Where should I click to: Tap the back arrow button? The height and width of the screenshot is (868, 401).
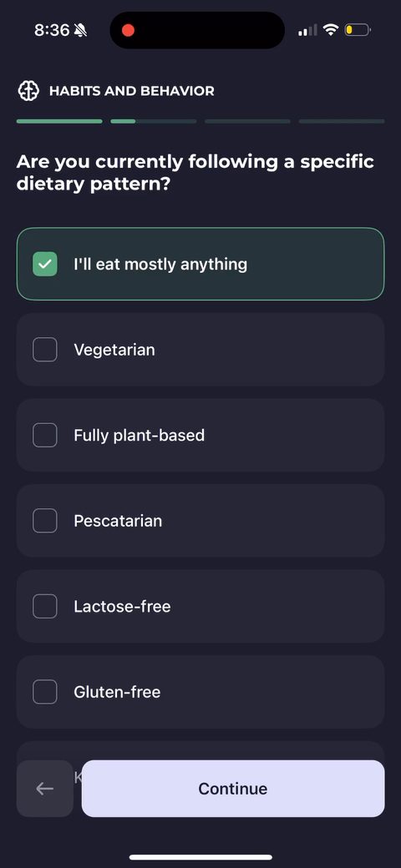pyautogui.click(x=45, y=788)
